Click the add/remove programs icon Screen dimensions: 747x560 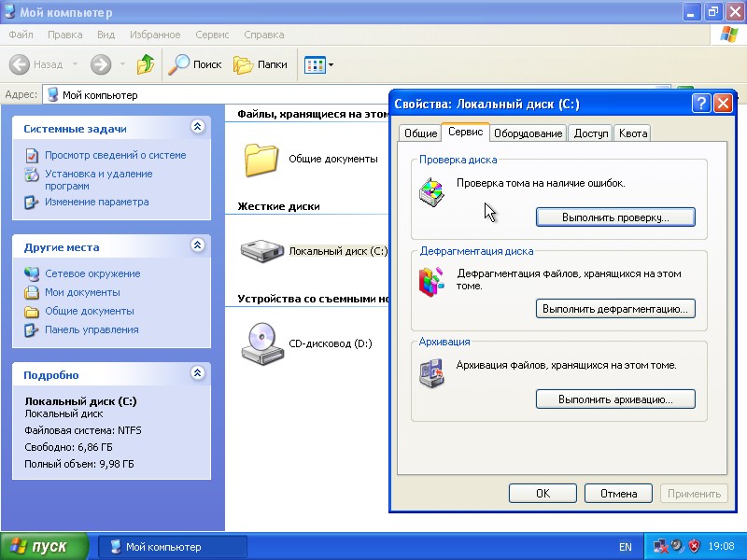click(x=32, y=175)
